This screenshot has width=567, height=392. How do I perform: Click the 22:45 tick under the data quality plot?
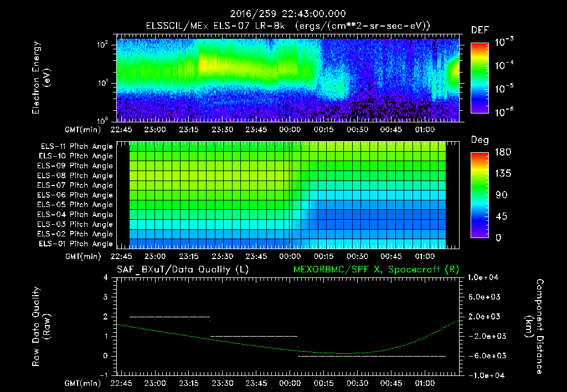pyautogui.click(x=121, y=383)
